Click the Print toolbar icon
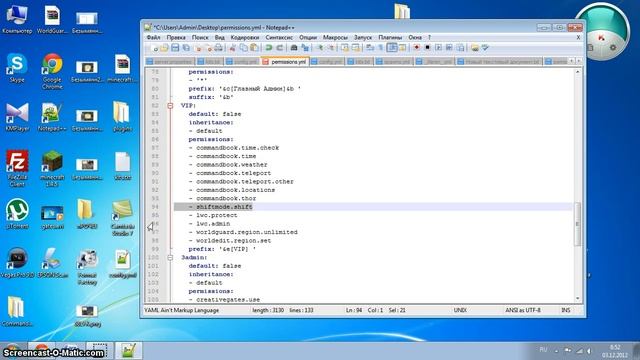The height and width of the screenshot is (360, 640). pos(218,48)
